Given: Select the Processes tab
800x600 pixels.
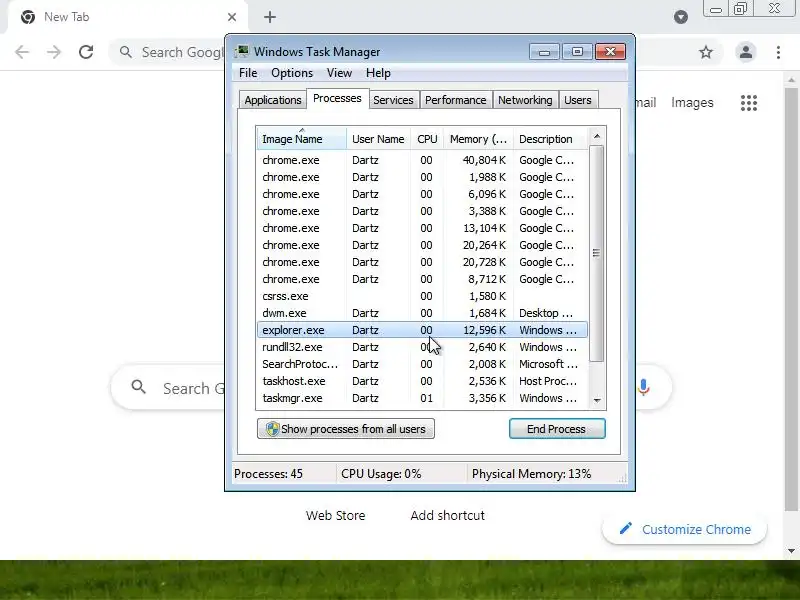Looking at the screenshot, I should pos(337,98).
